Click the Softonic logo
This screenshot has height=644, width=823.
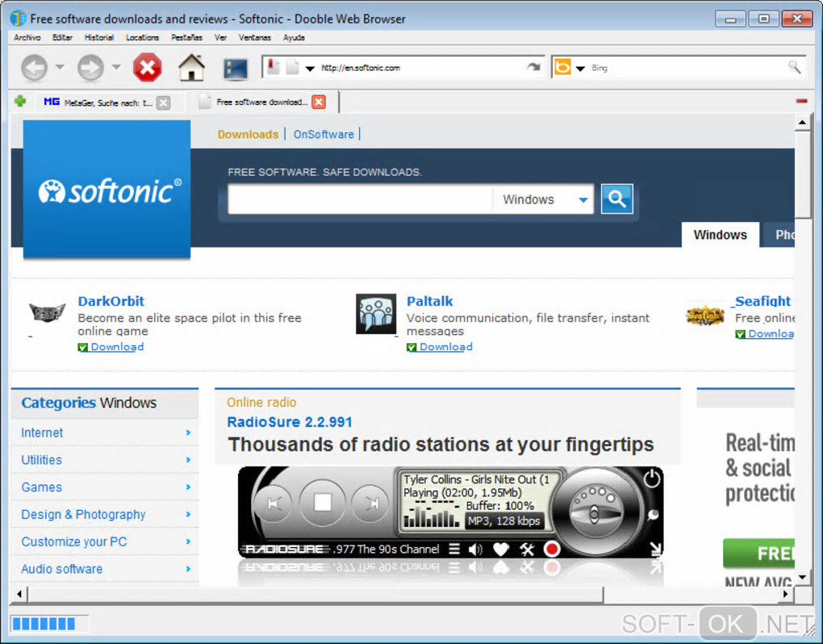point(107,189)
